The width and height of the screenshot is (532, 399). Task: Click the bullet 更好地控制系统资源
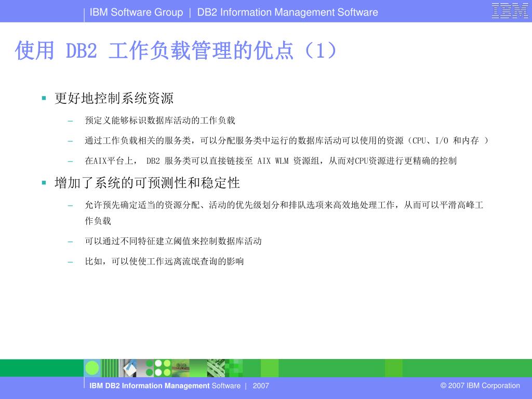click(114, 98)
